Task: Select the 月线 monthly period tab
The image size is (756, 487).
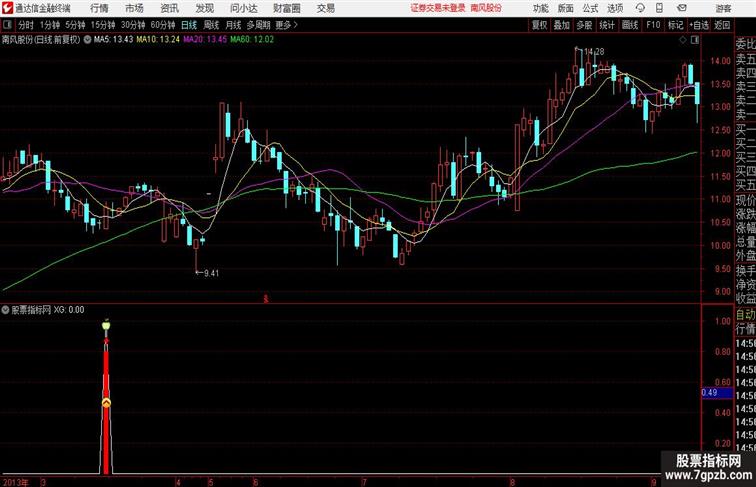Action: pos(233,25)
